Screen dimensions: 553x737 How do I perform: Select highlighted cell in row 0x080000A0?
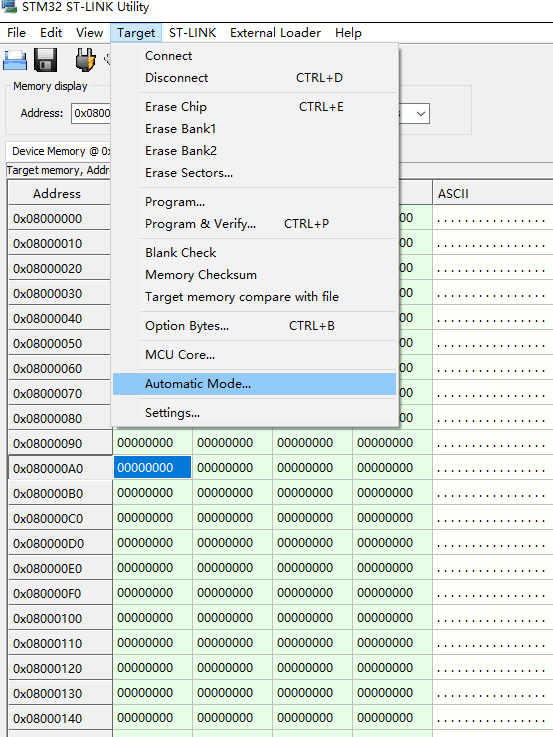[152, 468]
